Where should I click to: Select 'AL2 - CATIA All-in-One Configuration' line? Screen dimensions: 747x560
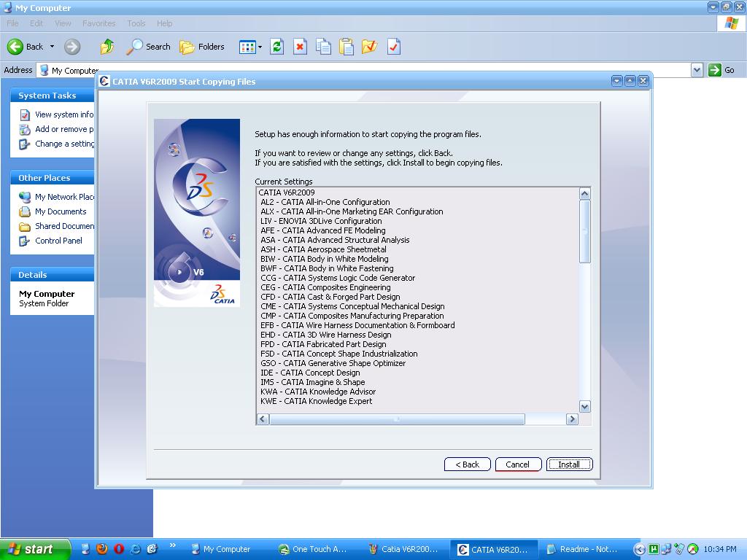[325, 202]
